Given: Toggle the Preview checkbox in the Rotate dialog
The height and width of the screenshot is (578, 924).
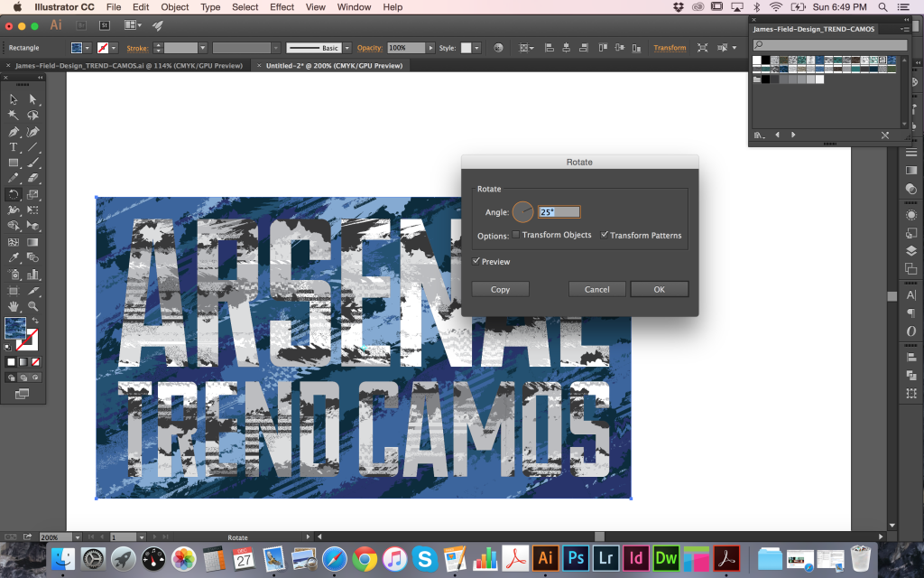Looking at the screenshot, I should pos(476,261).
